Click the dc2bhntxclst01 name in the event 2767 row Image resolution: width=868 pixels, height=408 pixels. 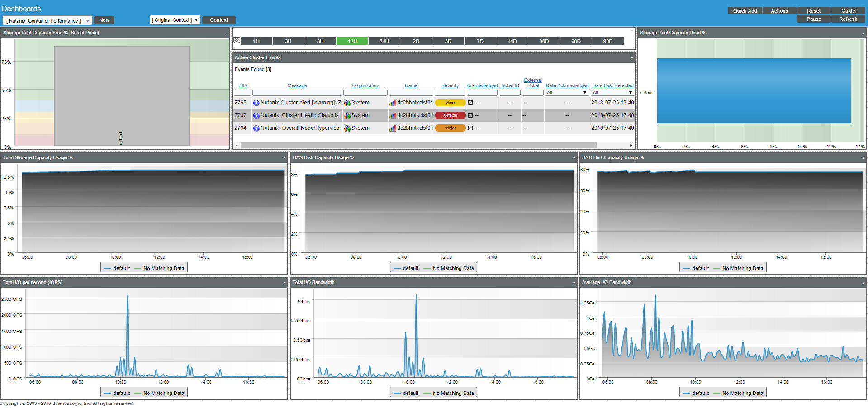415,116
